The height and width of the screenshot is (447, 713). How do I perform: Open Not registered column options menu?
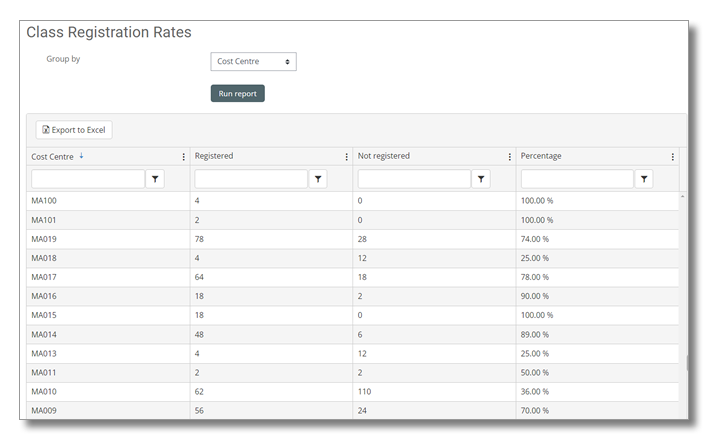point(509,157)
